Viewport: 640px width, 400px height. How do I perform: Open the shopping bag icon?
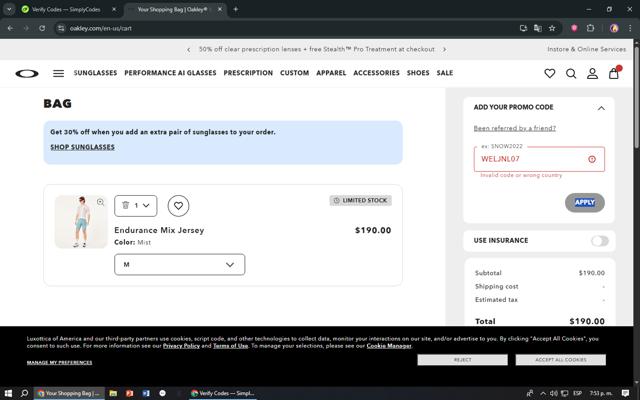(x=614, y=73)
